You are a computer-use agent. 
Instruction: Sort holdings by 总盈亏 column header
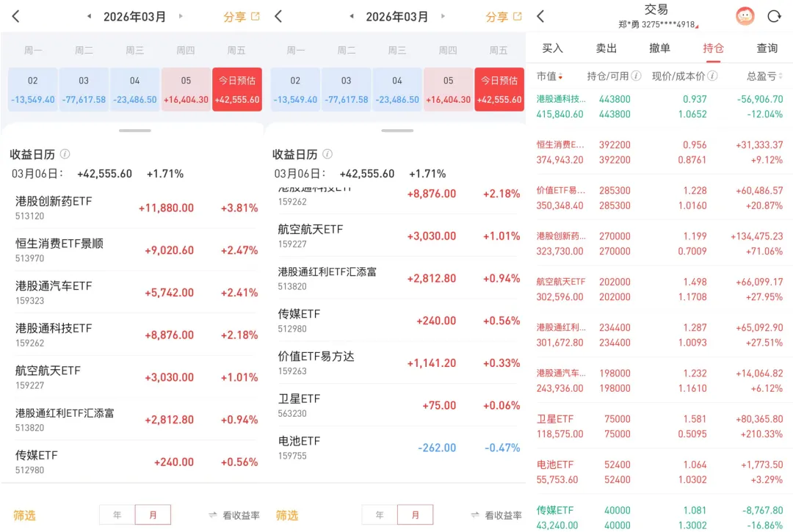pos(764,76)
